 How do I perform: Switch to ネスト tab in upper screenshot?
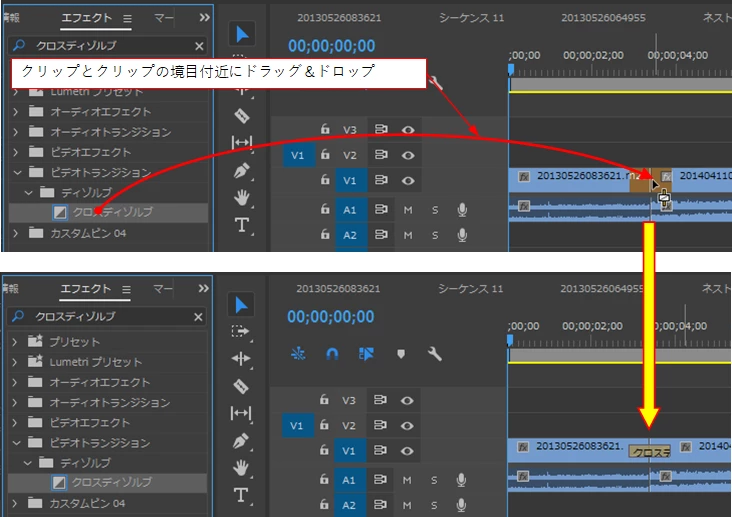click(717, 18)
